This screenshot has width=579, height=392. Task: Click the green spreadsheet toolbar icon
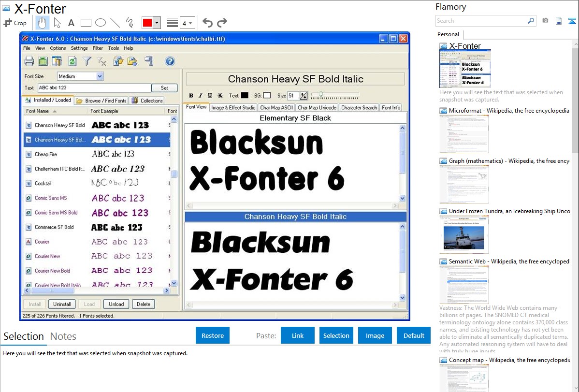pyautogui.click(x=43, y=61)
